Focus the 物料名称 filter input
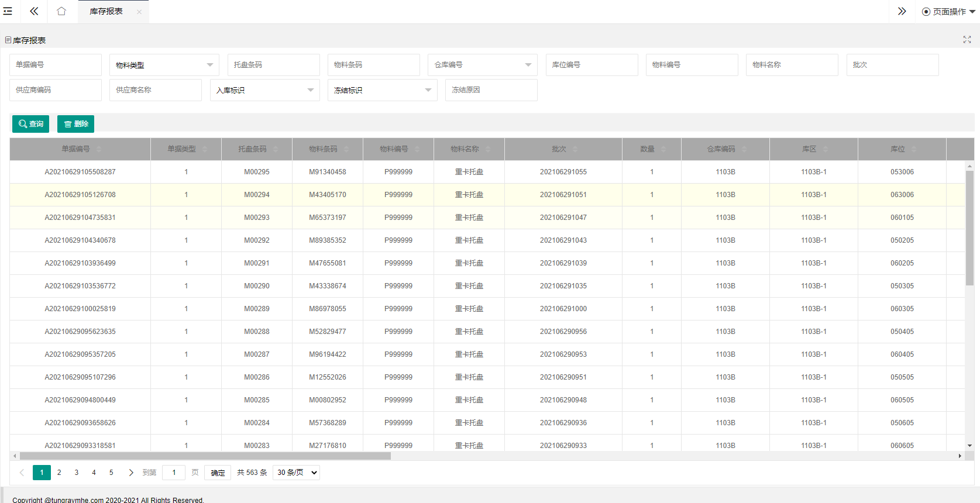The image size is (980, 503). pyautogui.click(x=792, y=65)
